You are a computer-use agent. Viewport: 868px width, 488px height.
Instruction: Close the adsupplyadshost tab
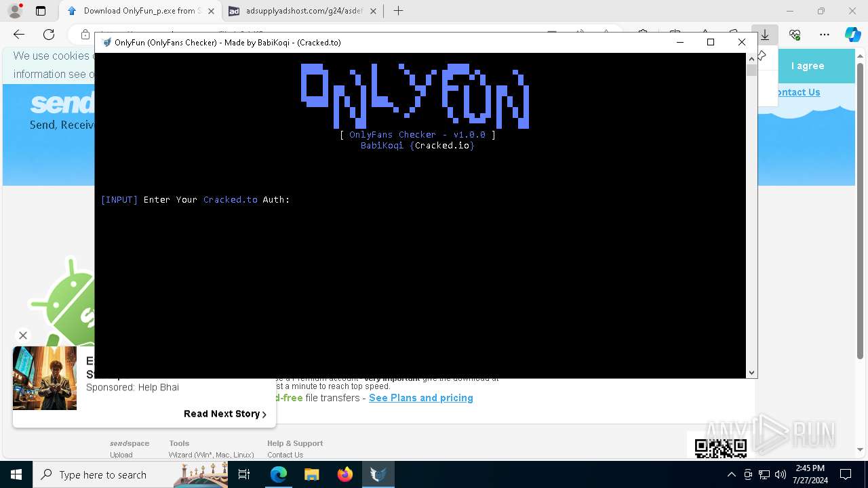pyautogui.click(x=373, y=11)
